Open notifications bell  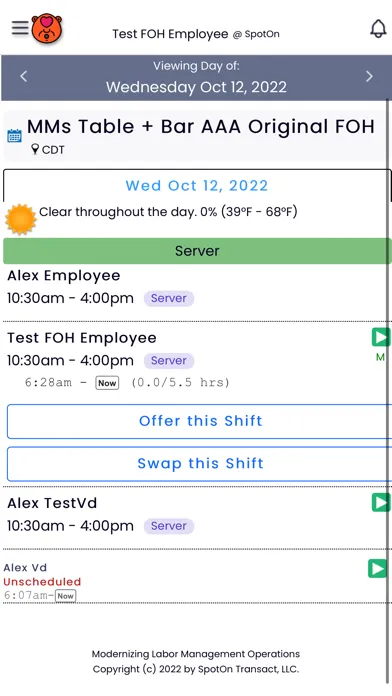378,29
